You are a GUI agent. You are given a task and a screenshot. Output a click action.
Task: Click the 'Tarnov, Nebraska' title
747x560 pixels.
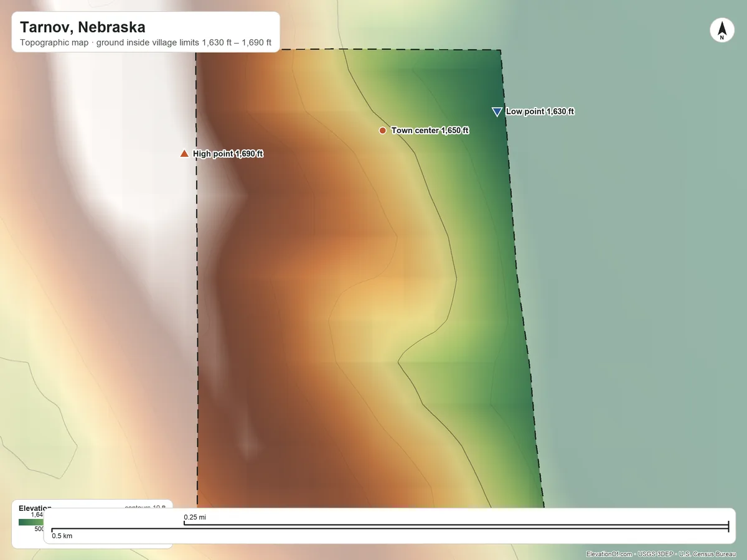pyautogui.click(x=83, y=27)
